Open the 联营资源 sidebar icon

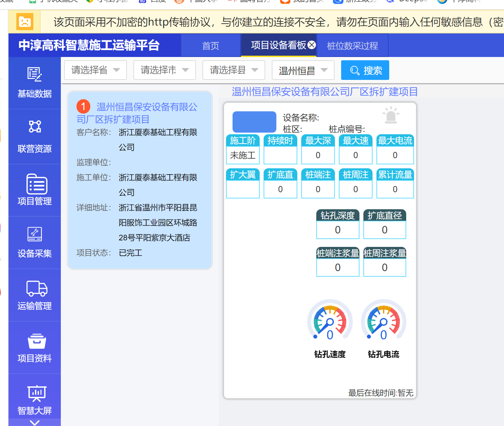click(34, 127)
